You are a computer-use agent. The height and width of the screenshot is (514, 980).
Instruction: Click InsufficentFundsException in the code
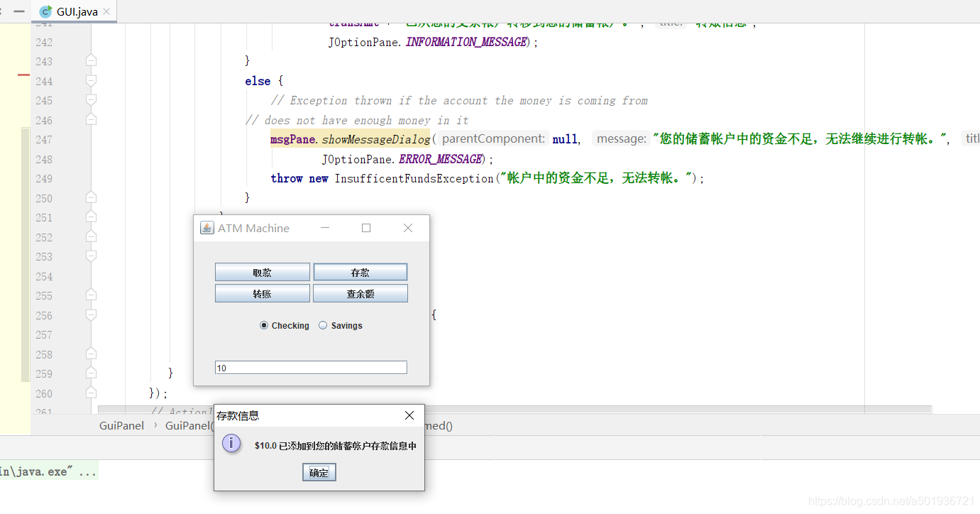pos(414,178)
